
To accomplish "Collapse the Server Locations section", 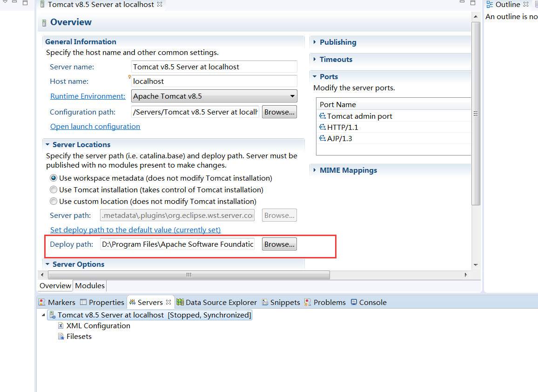I will pos(47,144).
